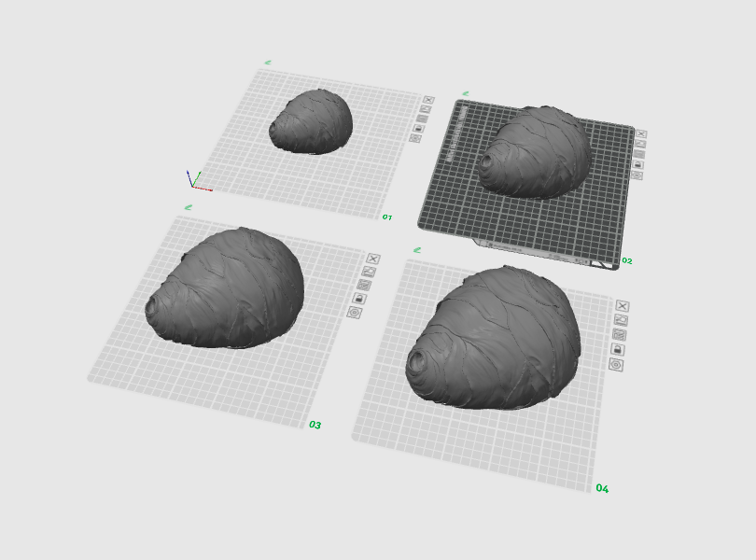This screenshot has height=560, width=756.
Task: Arrange objects on plate 04
Action: [x=619, y=334]
